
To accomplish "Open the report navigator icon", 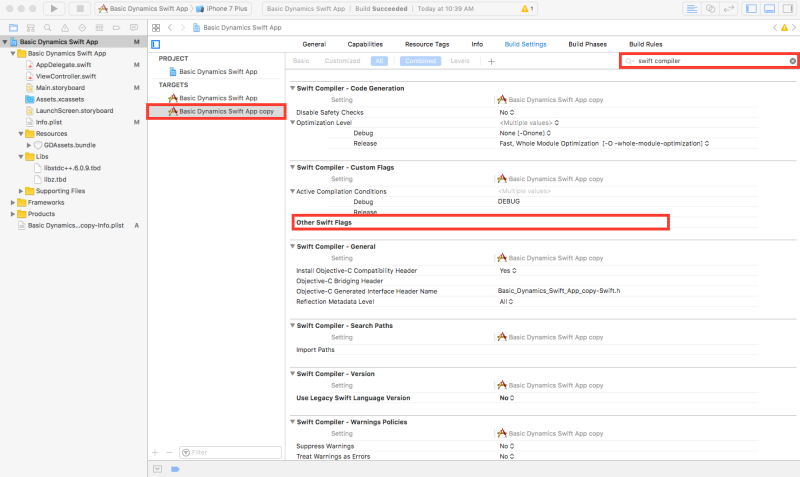I will tap(134, 28).
